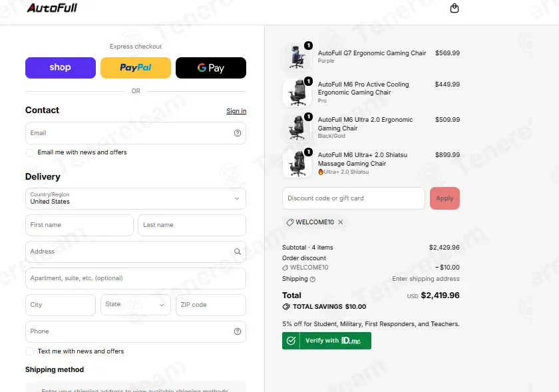The height and width of the screenshot is (392, 559).
Task: Click the $2,429.96 subtotal value
Action: point(445,248)
